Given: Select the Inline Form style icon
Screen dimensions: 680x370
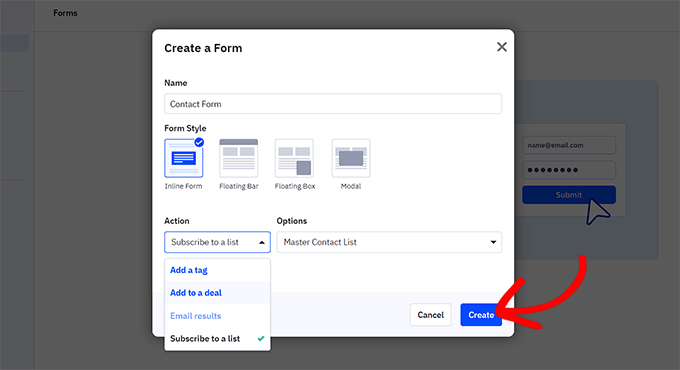Looking at the screenshot, I should 184,158.
